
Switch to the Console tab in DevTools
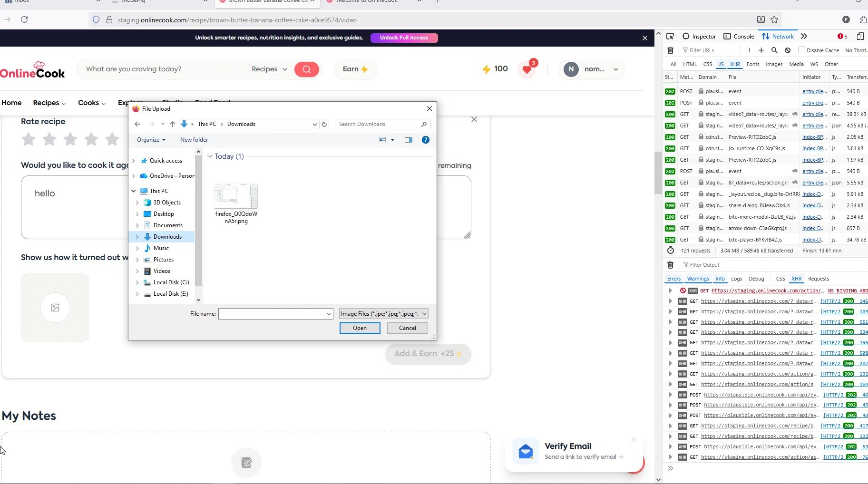[x=739, y=37]
